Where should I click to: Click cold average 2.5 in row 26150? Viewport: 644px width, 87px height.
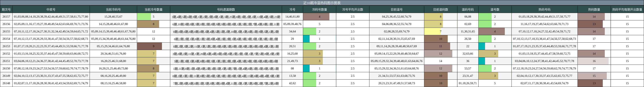coord(352,68)
